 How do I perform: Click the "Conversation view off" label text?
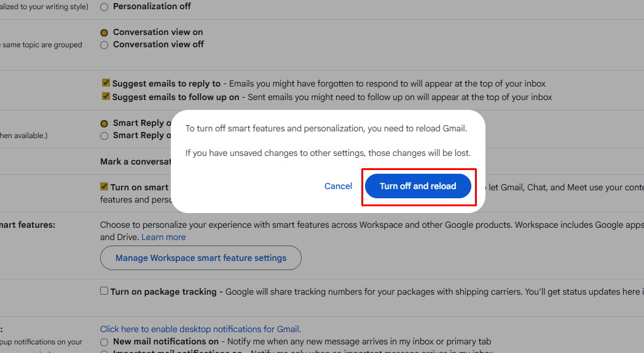point(159,44)
